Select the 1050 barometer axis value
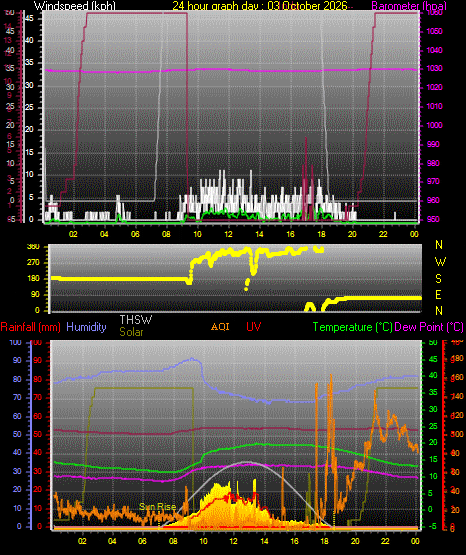 435,32
